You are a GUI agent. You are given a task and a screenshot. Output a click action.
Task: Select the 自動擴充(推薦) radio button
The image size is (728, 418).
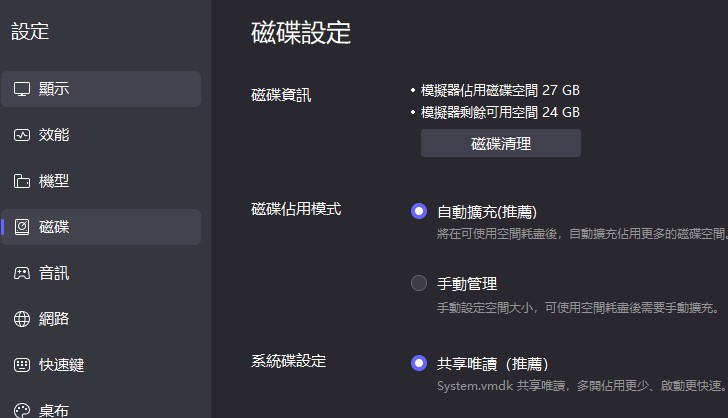419,211
